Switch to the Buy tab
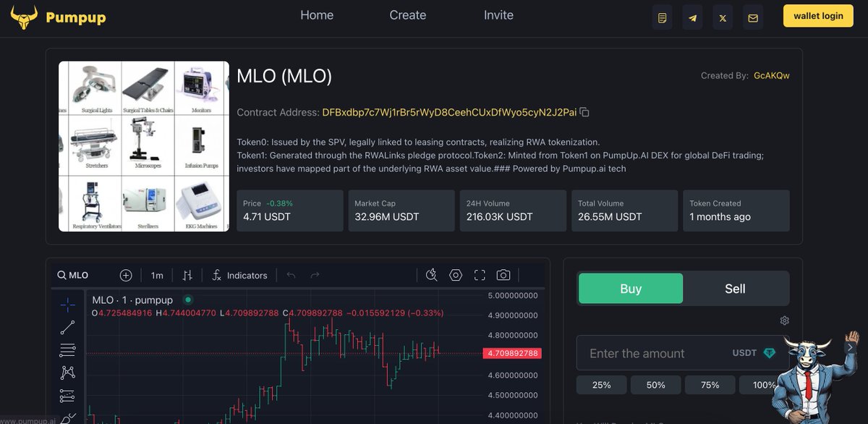 point(631,289)
